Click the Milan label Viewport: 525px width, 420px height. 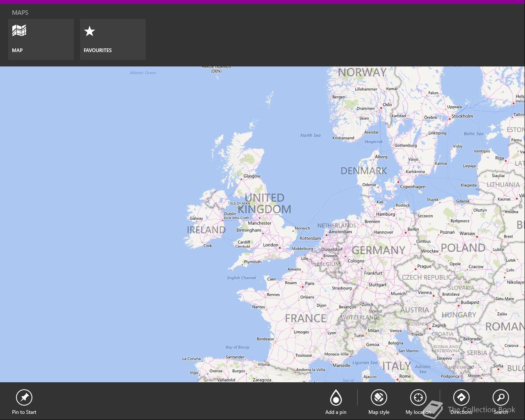point(374,331)
